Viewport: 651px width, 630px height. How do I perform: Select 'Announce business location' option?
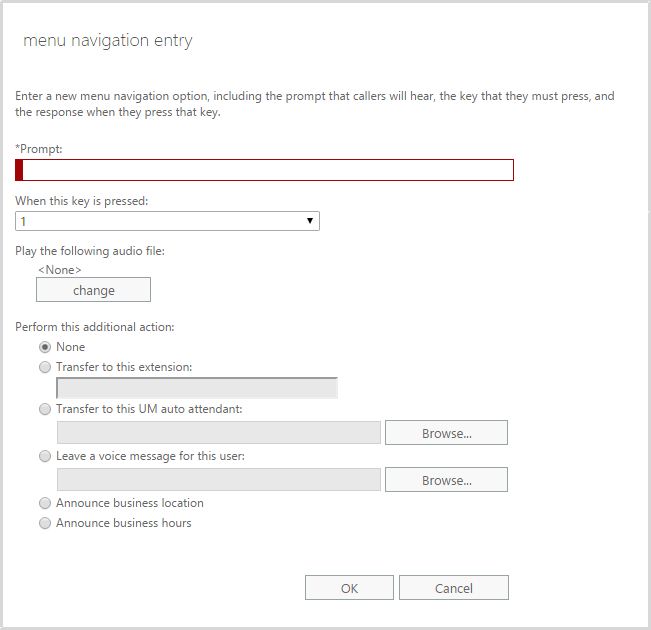pos(45,503)
